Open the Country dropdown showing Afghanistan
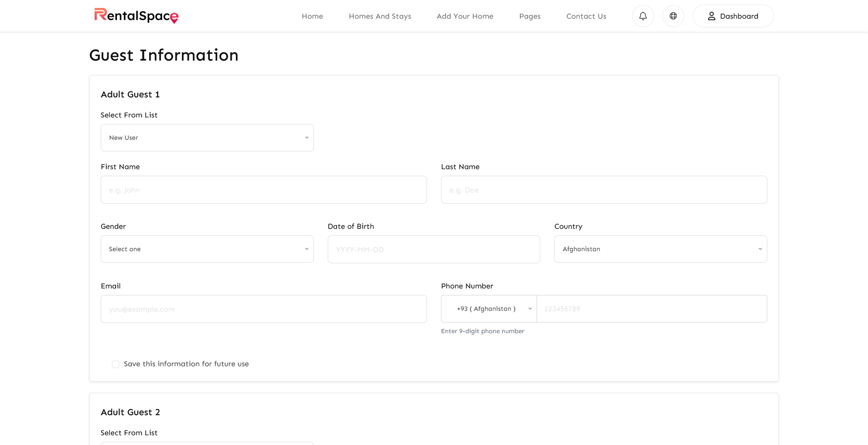 click(661, 249)
